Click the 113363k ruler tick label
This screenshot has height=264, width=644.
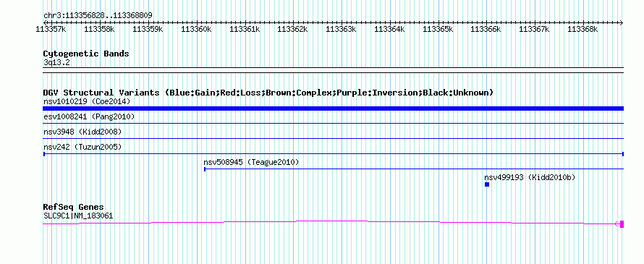[x=342, y=29]
